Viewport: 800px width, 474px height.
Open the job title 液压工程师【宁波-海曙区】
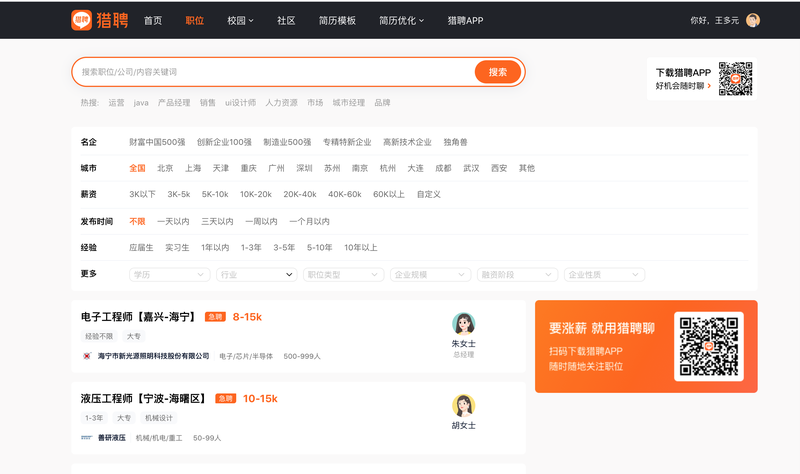point(144,398)
